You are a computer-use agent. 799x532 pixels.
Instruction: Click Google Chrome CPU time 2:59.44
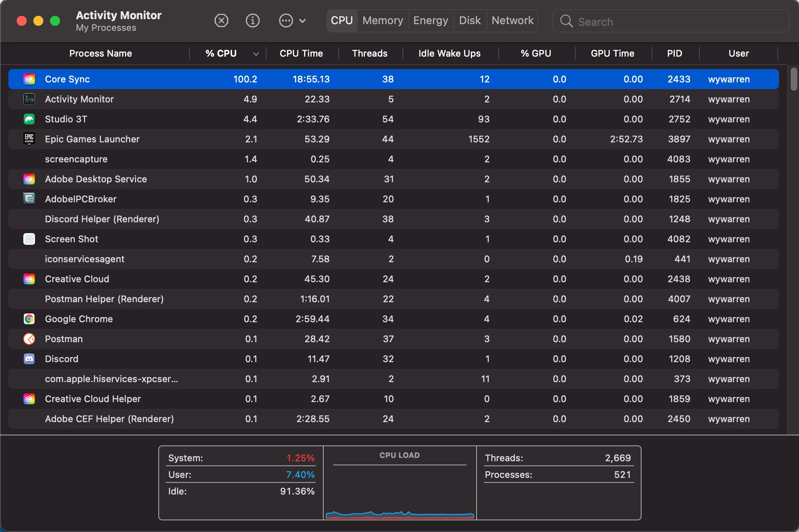pyautogui.click(x=312, y=319)
